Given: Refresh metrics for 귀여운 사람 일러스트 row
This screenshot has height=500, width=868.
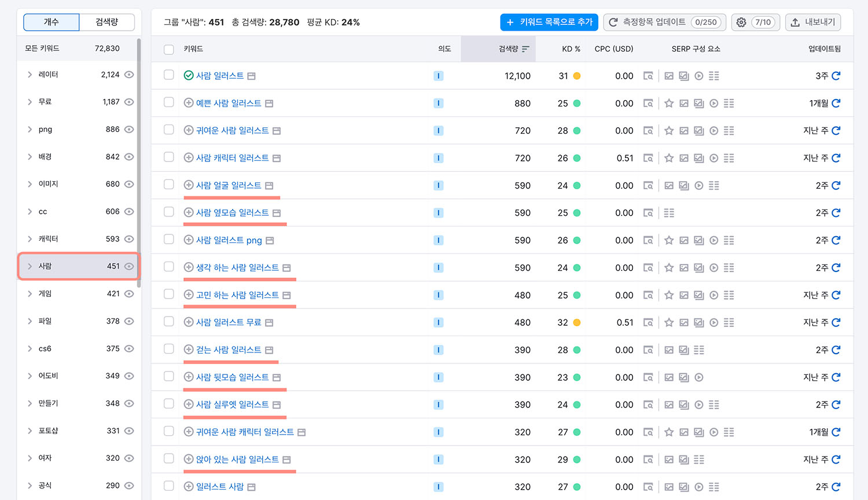Looking at the screenshot, I should [836, 131].
